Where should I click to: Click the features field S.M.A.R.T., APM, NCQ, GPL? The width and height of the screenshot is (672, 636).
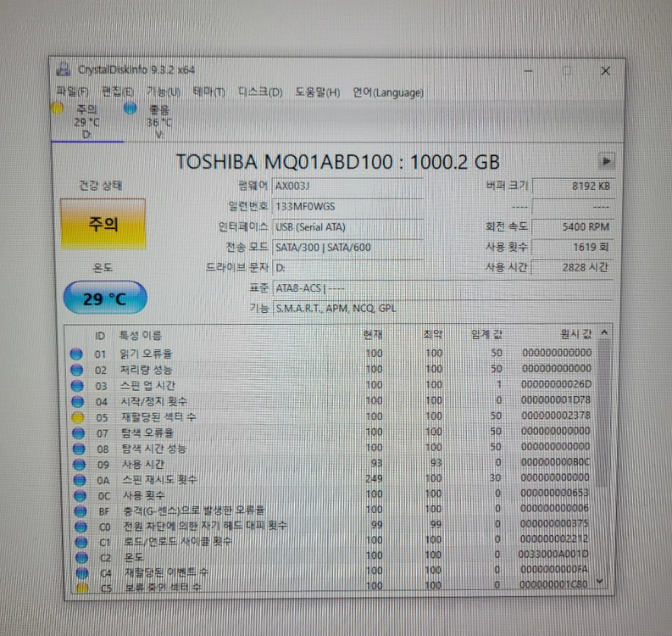click(x=442, y=309)
